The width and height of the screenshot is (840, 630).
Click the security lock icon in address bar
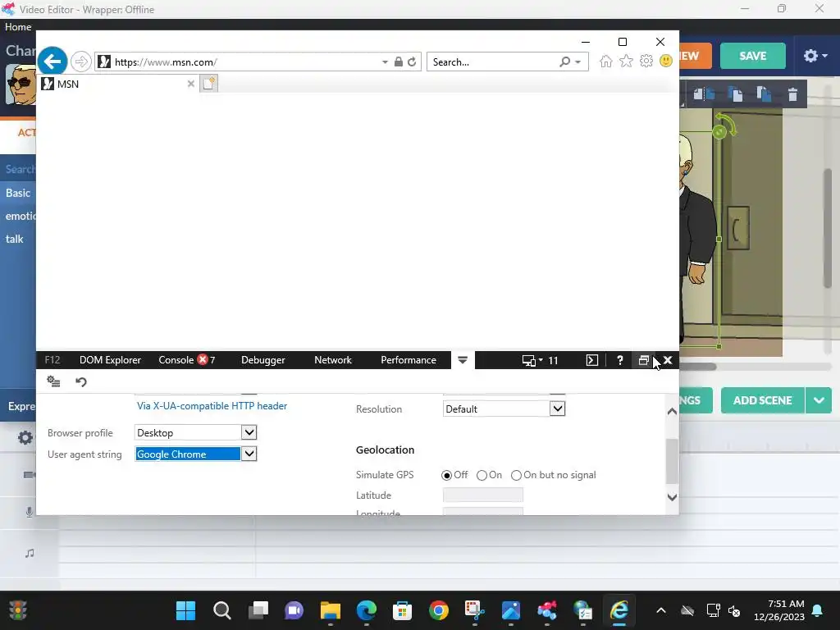tap(398, 62)
